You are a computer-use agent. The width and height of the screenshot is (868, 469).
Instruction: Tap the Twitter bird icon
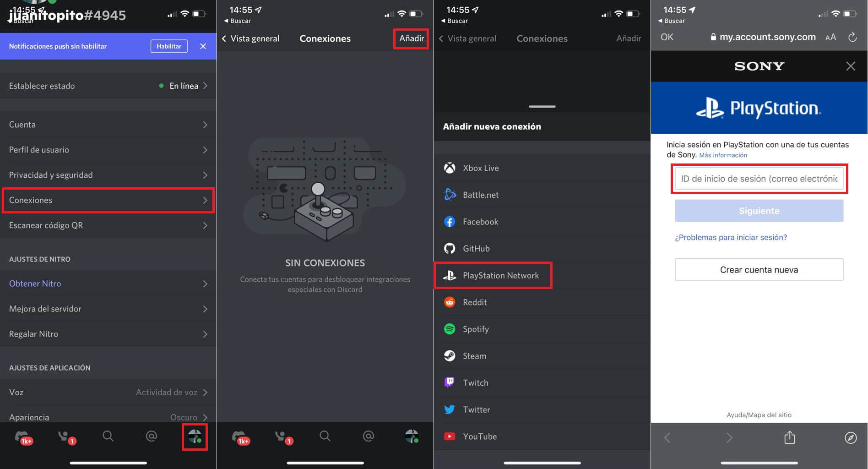pos(450,409)
